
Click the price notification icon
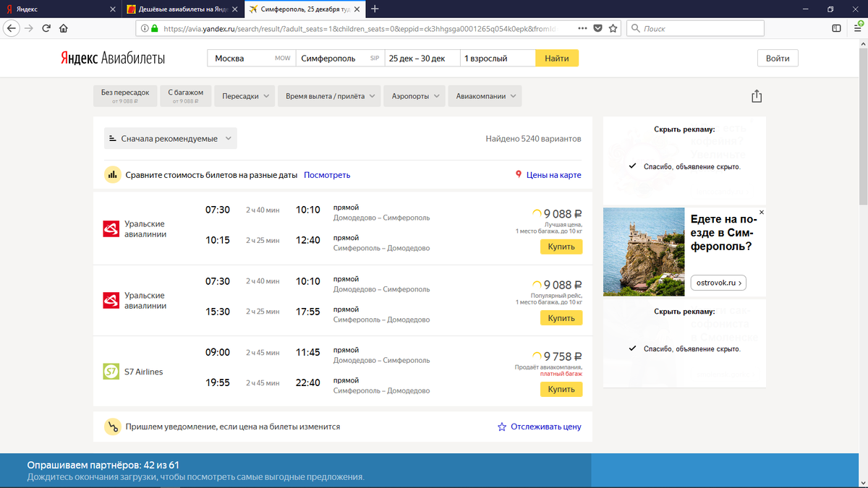click(x=112, y=427)
